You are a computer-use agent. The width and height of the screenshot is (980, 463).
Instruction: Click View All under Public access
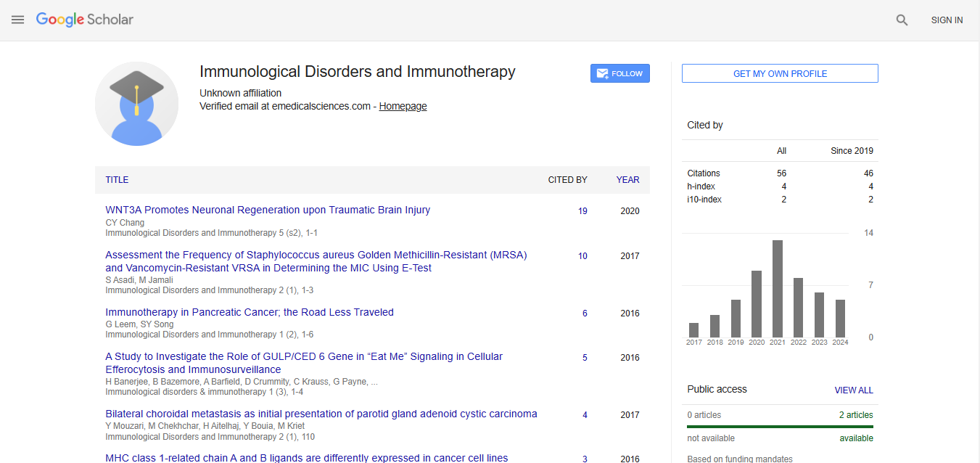point(853,390)
